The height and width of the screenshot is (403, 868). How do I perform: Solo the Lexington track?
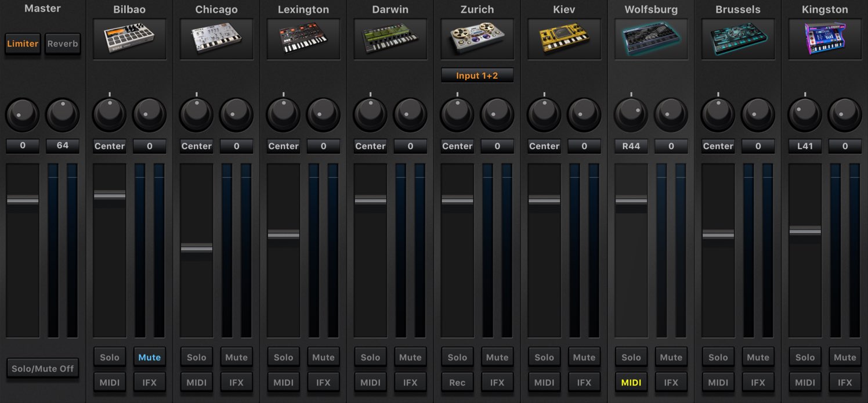click(x=284, y=357)
